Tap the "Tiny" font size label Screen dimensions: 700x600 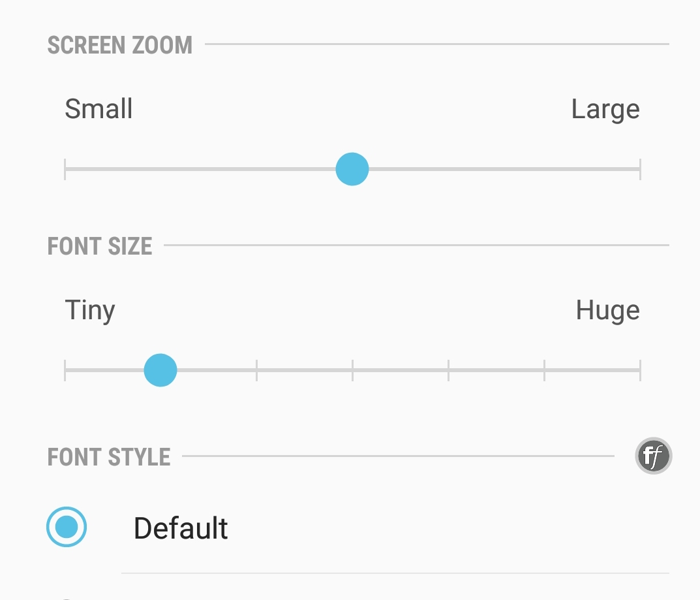[90, 310]
